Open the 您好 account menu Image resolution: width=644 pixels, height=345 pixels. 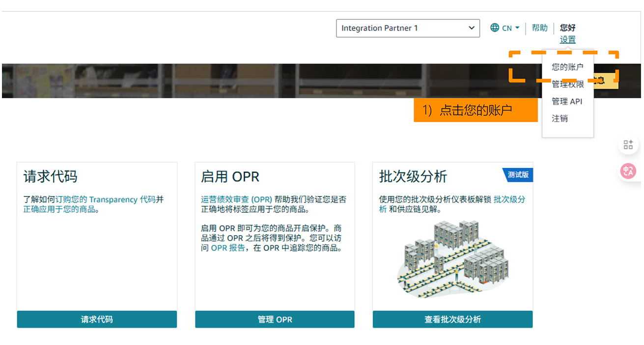click(x=567, y=28)
